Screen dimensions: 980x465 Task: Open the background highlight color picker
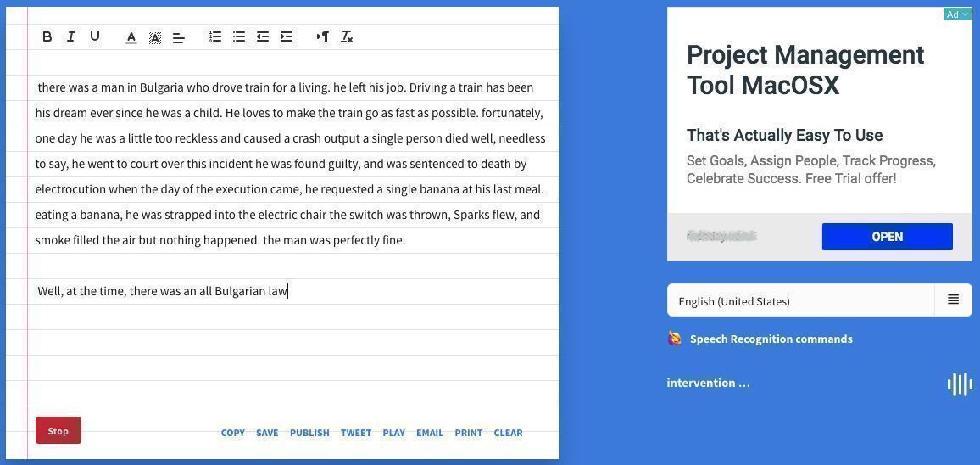click(155, 37)
